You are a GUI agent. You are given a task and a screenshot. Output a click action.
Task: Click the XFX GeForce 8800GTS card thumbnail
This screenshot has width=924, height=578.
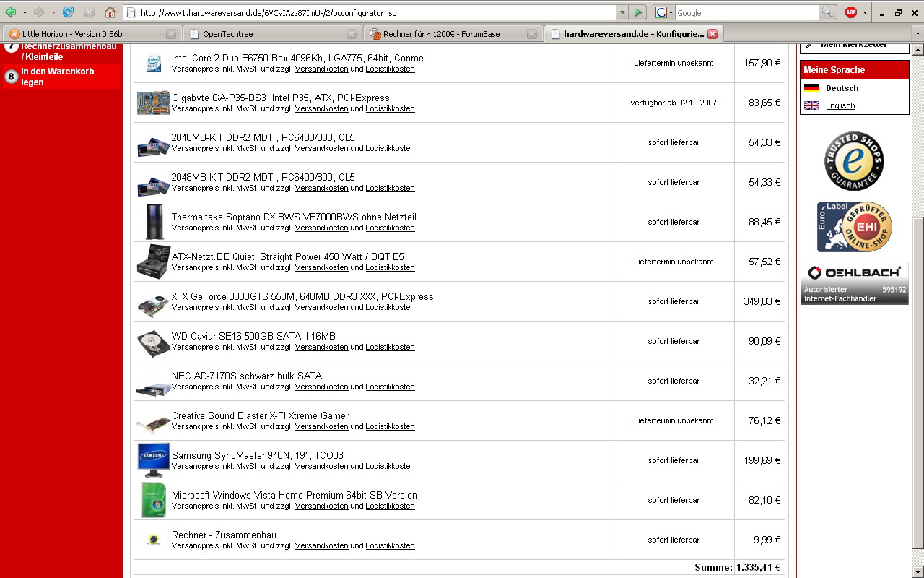153,305
